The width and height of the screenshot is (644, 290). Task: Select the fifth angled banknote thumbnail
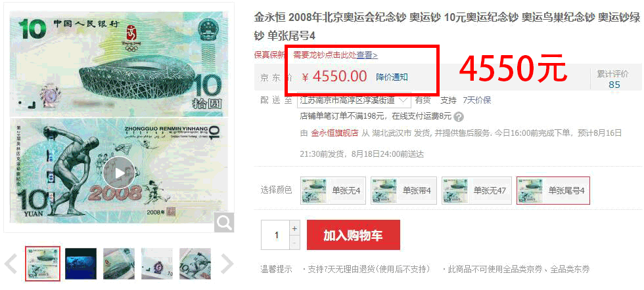(195, 264)
